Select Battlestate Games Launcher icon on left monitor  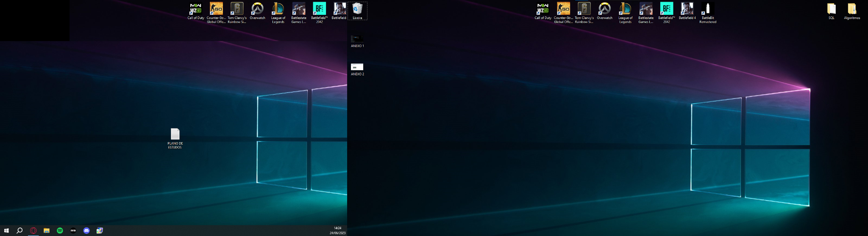(x=298, y=13)
